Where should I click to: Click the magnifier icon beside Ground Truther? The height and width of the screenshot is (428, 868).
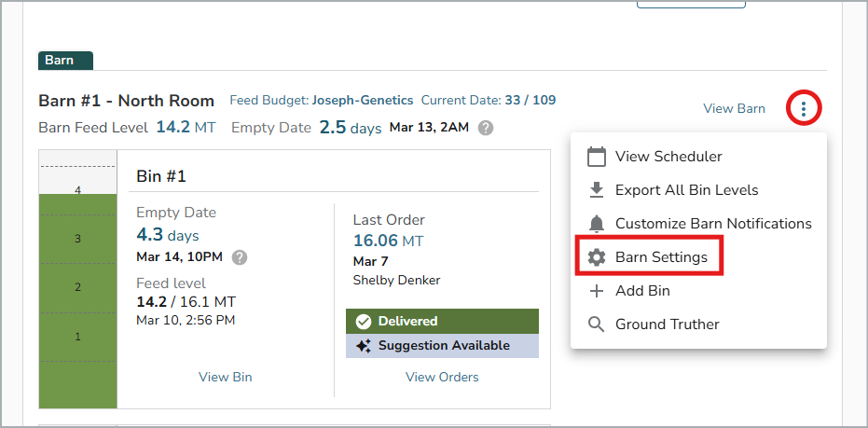click(x=597, y=324)
